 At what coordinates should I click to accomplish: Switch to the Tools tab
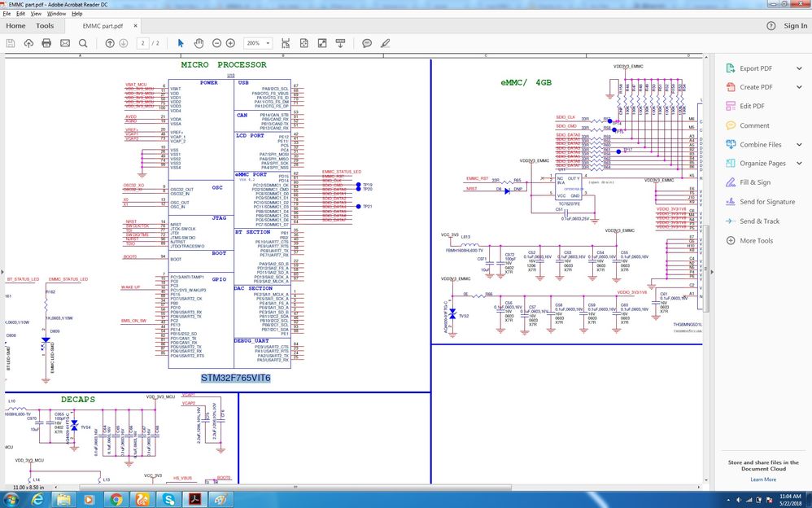coord(45,25)
